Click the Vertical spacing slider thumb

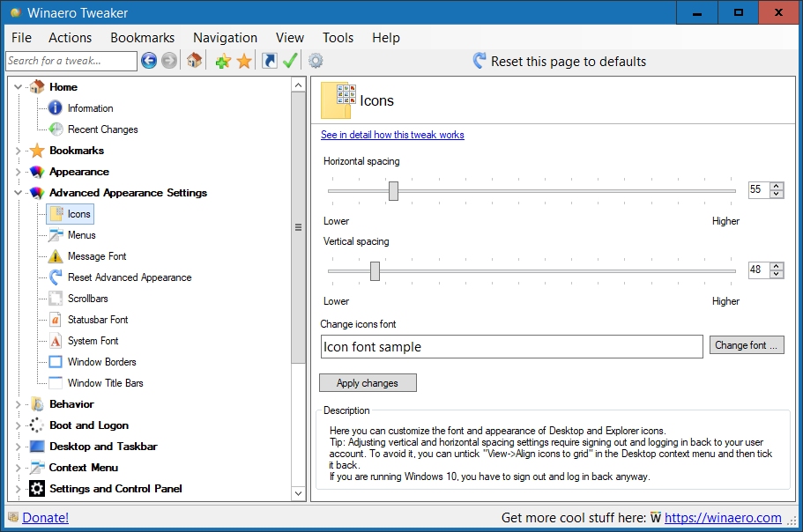[x=375, y=271]
